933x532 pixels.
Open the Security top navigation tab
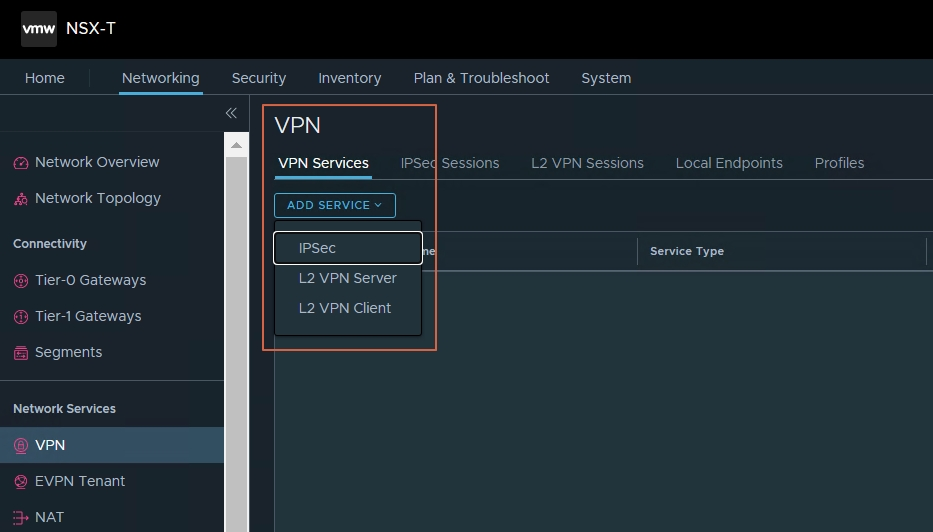click(259, 78)
